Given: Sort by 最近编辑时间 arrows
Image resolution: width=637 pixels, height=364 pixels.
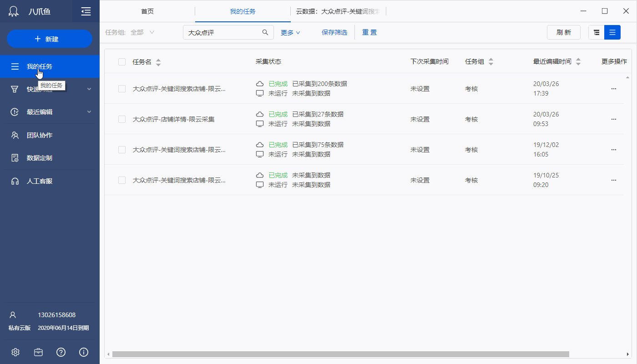Looking at the screenshot, I should 578,62.
